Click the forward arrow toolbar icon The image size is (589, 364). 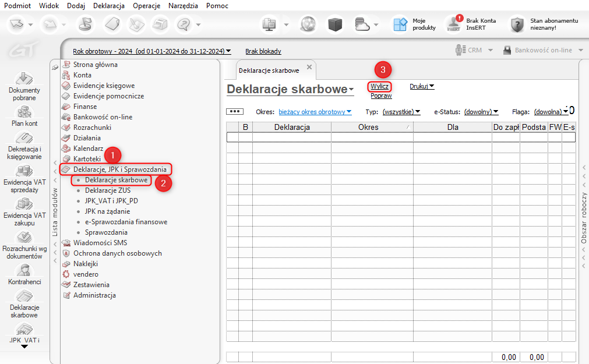pyautogui.click(x=49, y=24)
